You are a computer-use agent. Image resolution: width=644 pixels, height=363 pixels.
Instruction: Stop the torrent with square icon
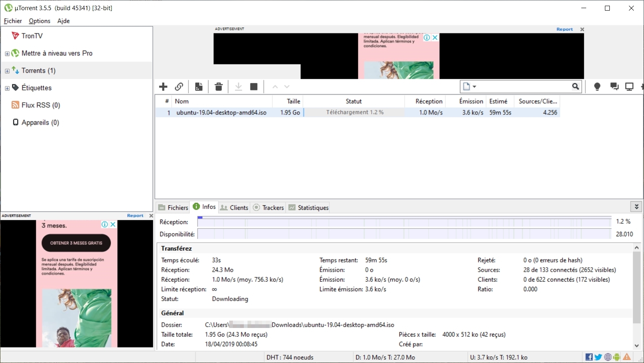tap(254, 86)
